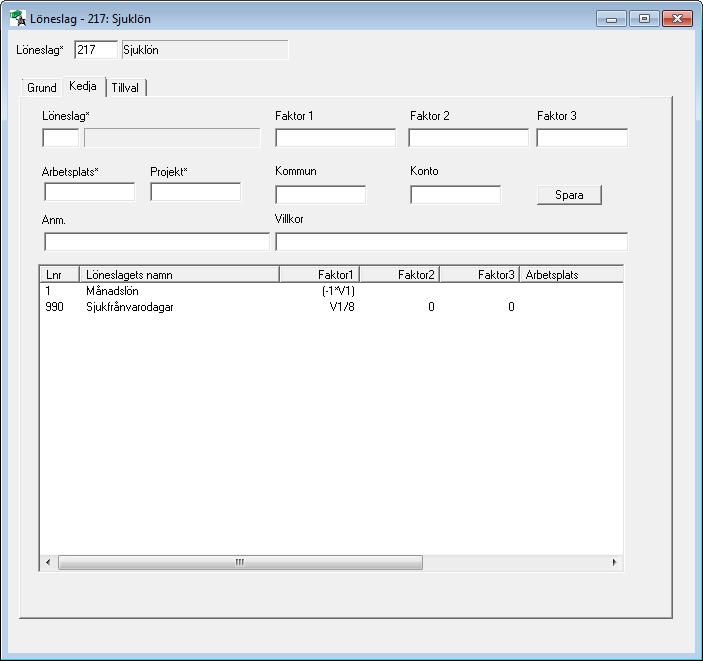
Task: Click the Faktor1 column header
Action: click(x=319, y=274)
